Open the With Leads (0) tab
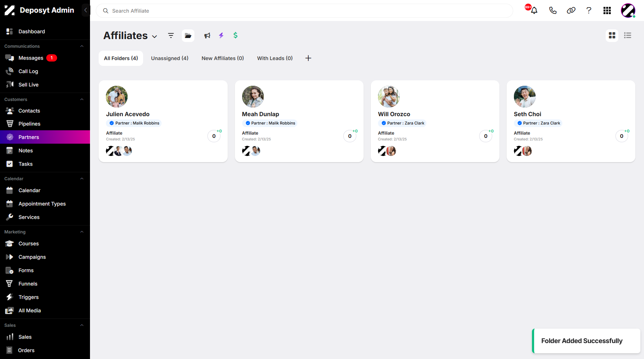Screen dimensions: 644x359 tap(275, 58)
